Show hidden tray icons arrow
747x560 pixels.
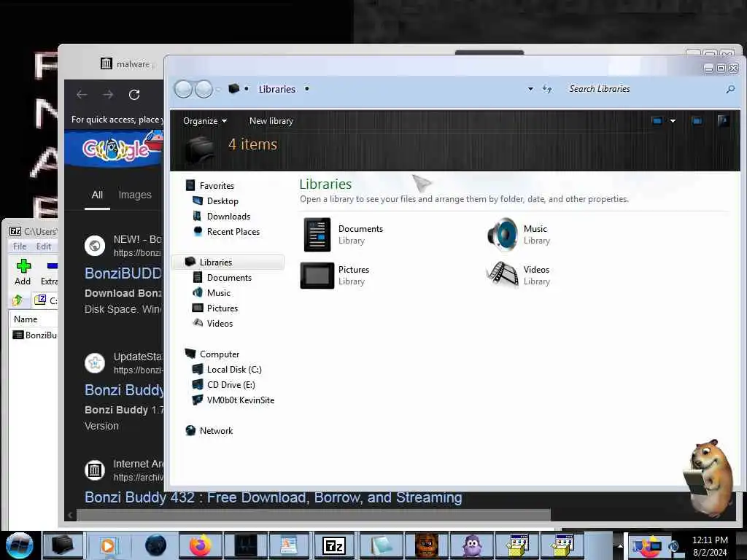point(620,545)
